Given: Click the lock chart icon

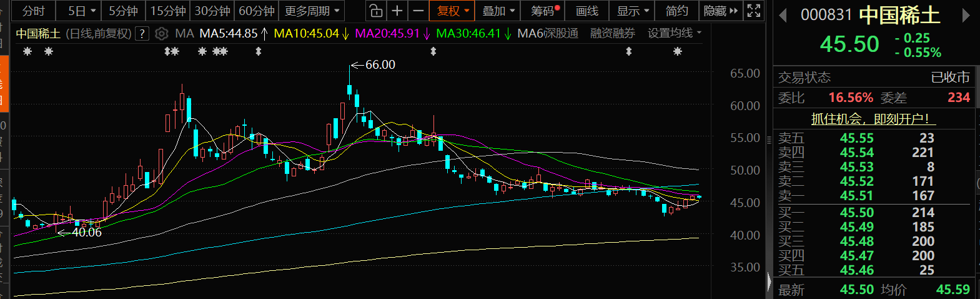Looking at the screenshot, I should (x=375, y=11).
